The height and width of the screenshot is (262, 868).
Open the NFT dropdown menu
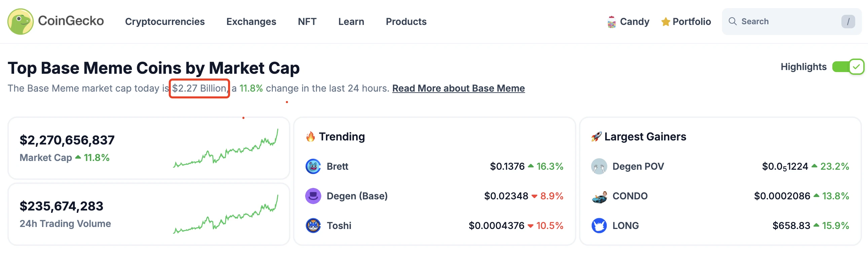[x=307, y=22]
